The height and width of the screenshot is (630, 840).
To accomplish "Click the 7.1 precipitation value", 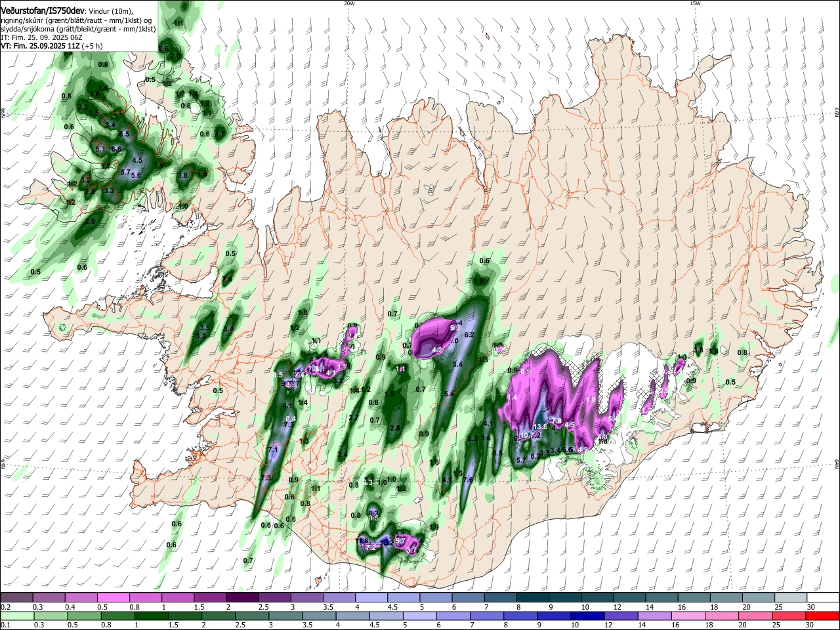I will [x=274, y=450].
